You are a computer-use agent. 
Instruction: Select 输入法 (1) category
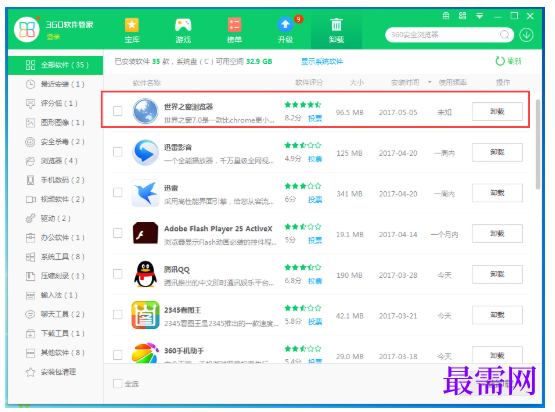(x=56, y=295)
